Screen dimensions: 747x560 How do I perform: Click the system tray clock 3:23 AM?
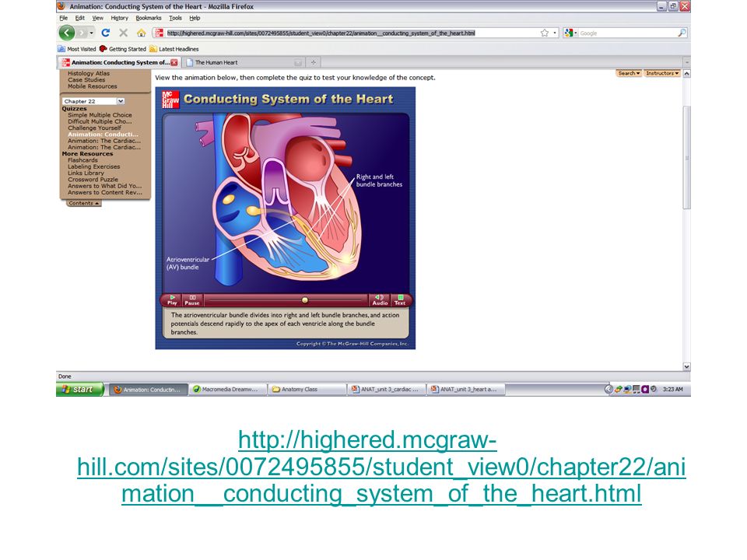(672, 389)
